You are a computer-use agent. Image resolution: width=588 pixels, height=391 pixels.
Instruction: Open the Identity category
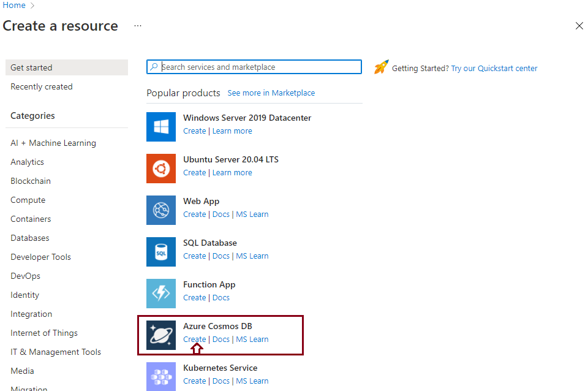click(24, 295)
